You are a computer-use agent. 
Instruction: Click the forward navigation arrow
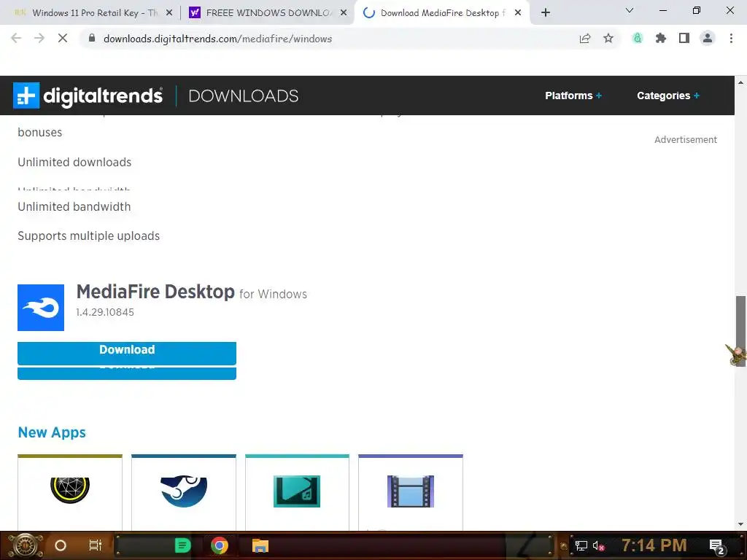coord(39,38)
